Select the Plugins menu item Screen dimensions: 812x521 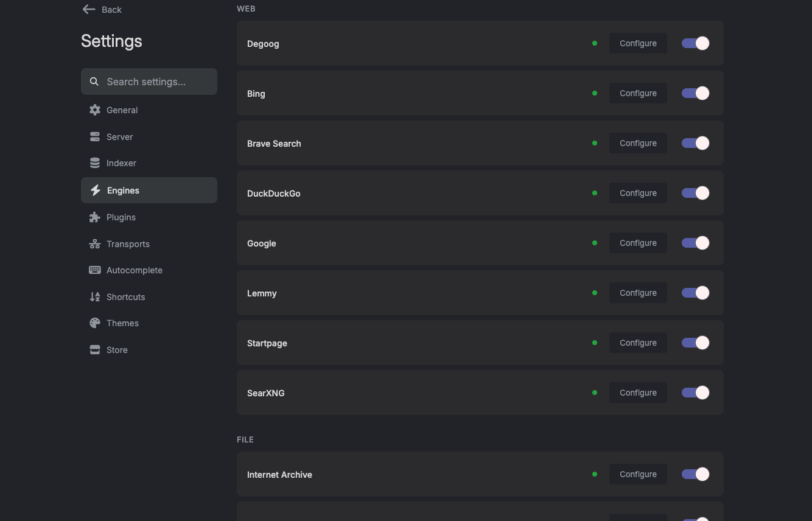click(149, 217)
